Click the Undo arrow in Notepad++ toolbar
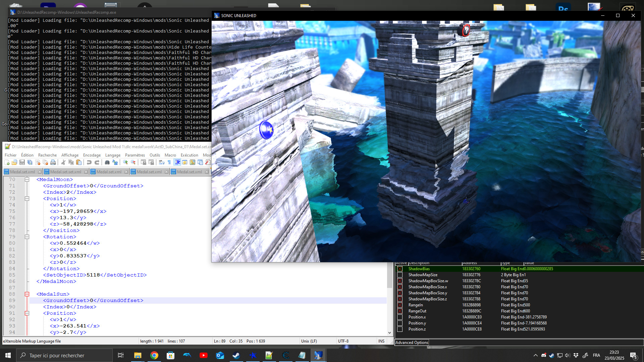 89,163
